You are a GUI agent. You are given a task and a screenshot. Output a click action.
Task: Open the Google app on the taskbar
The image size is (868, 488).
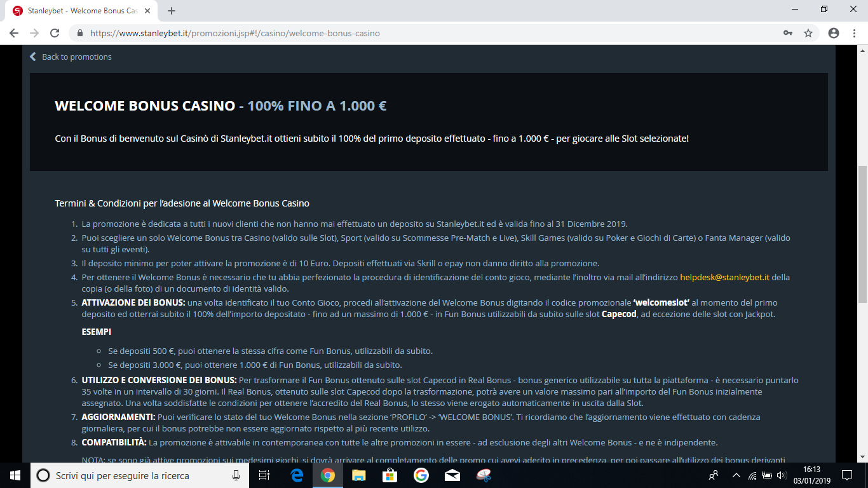(x=421, y=475)
